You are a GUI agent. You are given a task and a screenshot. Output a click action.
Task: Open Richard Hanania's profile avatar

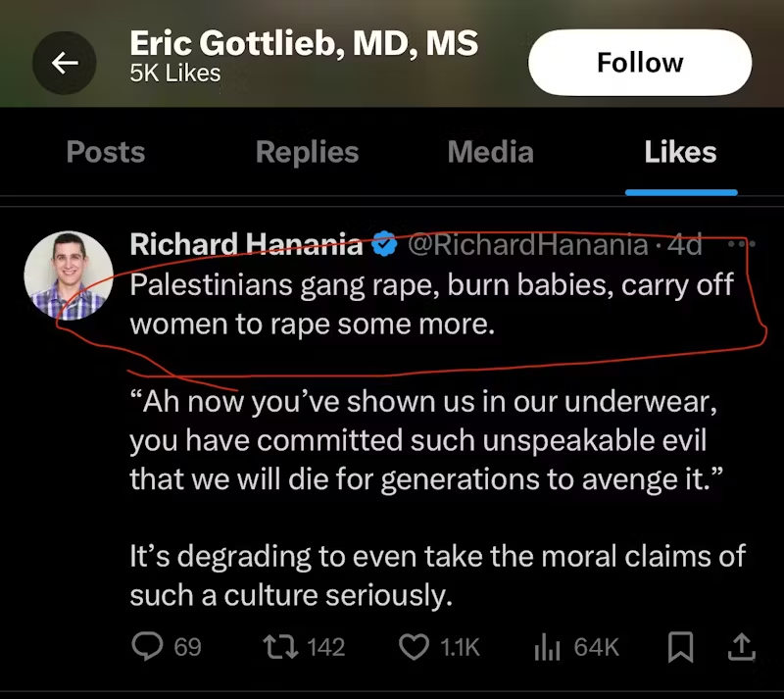pos(69,275)
